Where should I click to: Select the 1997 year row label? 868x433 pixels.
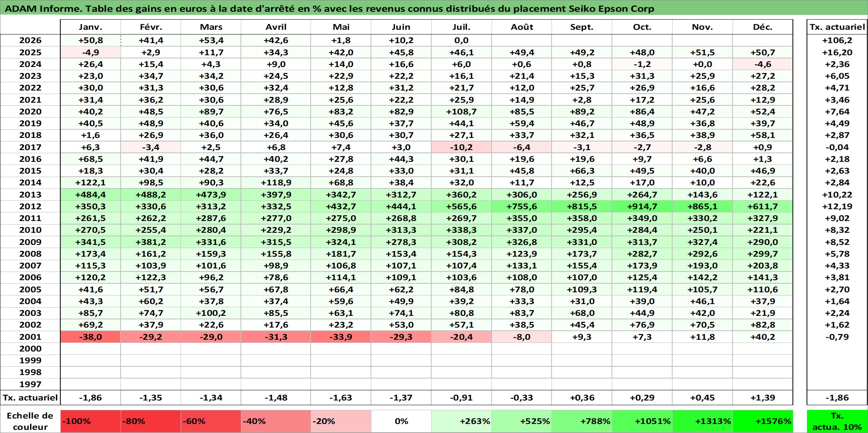tap(30, 384)
